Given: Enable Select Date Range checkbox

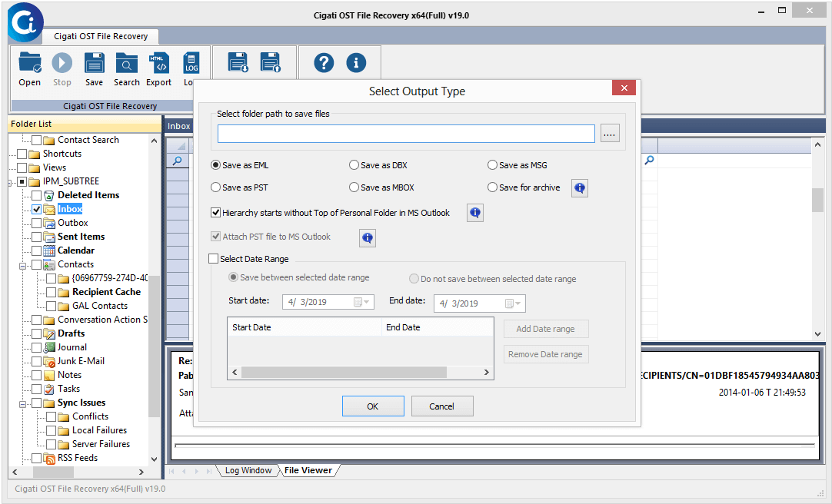Looking at the screenshot, I should 213,259.
